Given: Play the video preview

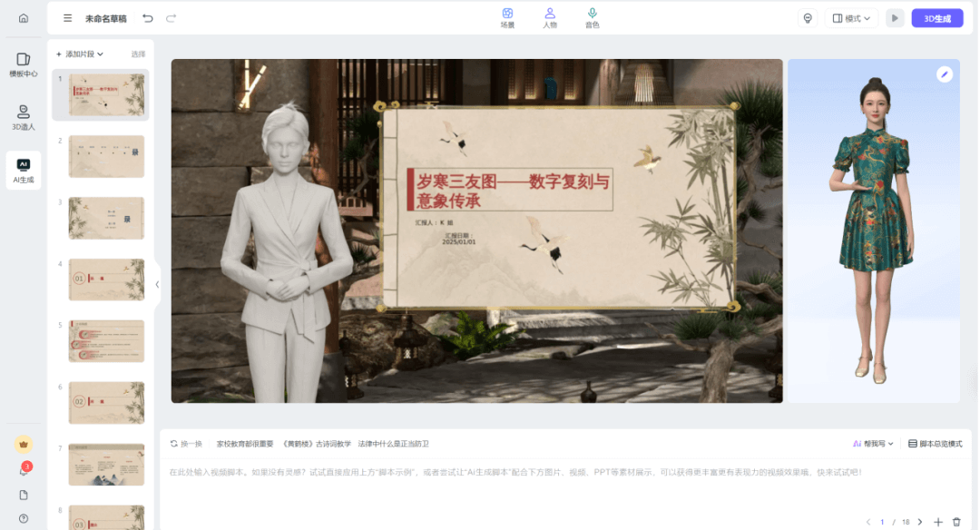Looking at the screenshot, I should coord(895,18).
